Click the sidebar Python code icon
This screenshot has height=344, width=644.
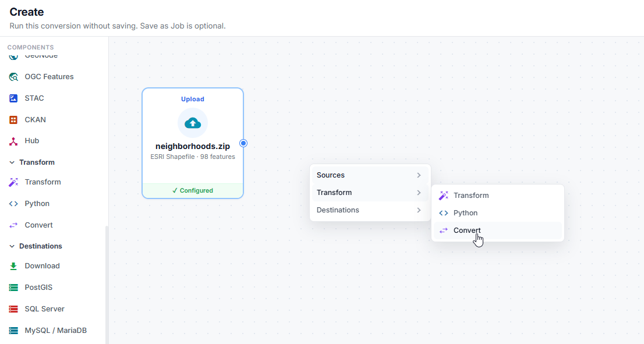[13, 204]
